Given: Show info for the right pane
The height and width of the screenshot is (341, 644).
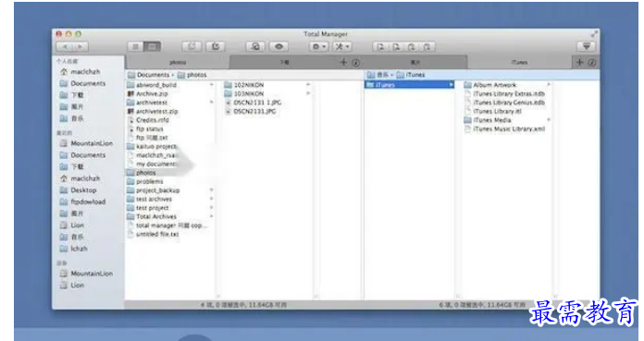Looking at the screenshot, I should tap(592, 63).
